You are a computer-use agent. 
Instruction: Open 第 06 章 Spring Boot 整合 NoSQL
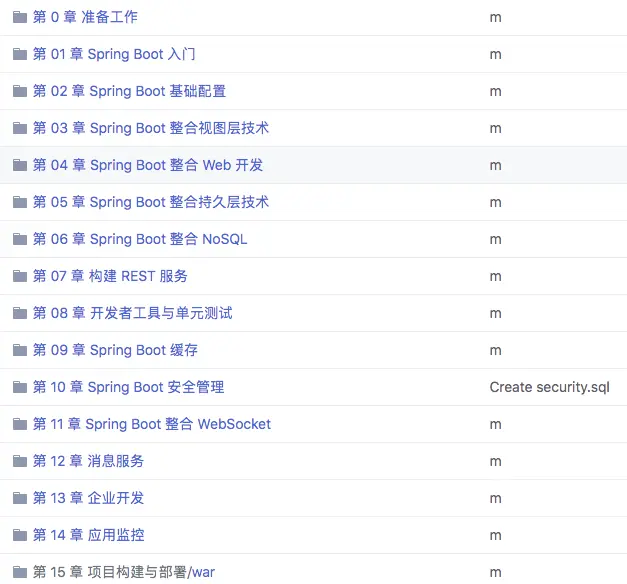click(x=140, y=239)
